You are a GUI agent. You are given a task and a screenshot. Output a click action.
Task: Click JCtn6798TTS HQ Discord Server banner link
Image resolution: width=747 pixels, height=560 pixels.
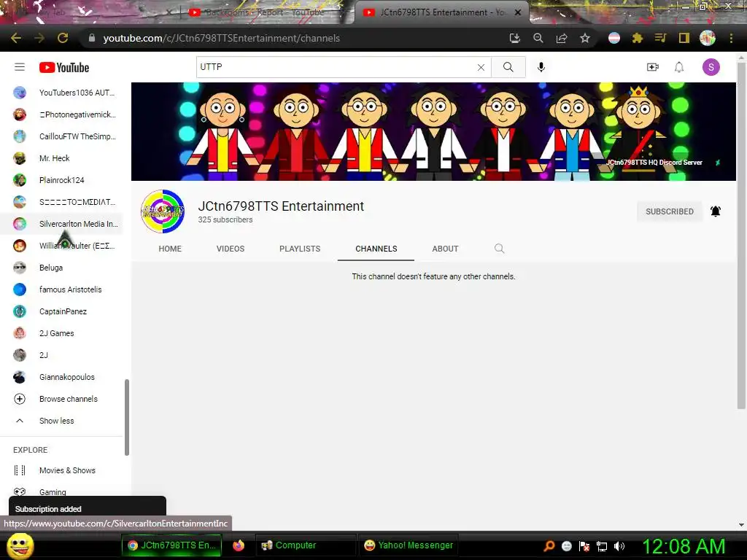[654, 163]
